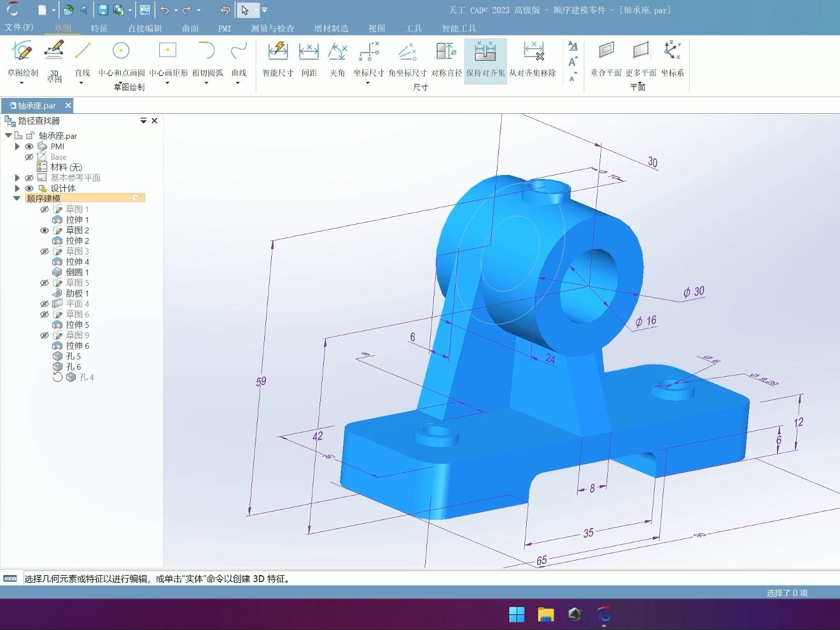Save the file with the disk icon
The width and height of the screenshot is (840, 630).
(x=103, y=10)
